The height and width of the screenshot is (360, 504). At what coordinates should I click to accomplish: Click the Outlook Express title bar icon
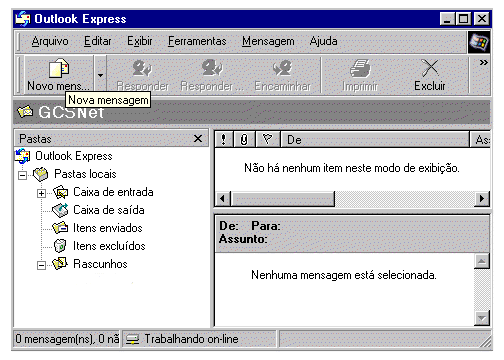coord(23,19)
